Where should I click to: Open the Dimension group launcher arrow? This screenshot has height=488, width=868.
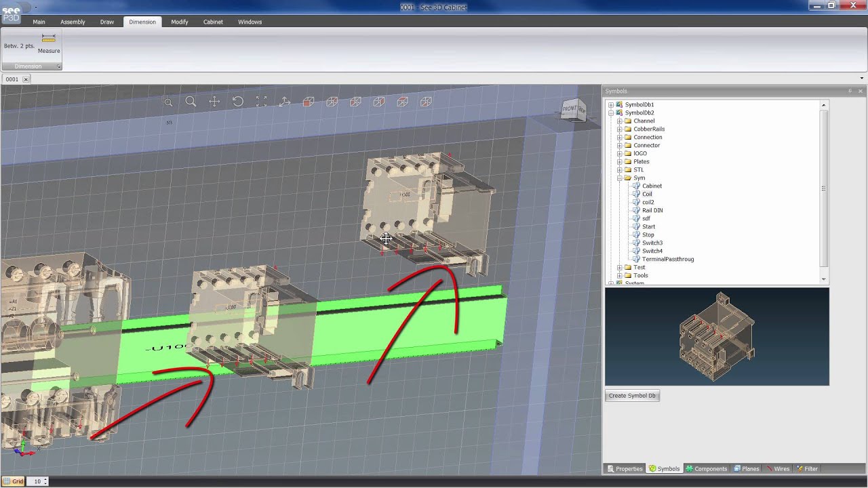58,66
